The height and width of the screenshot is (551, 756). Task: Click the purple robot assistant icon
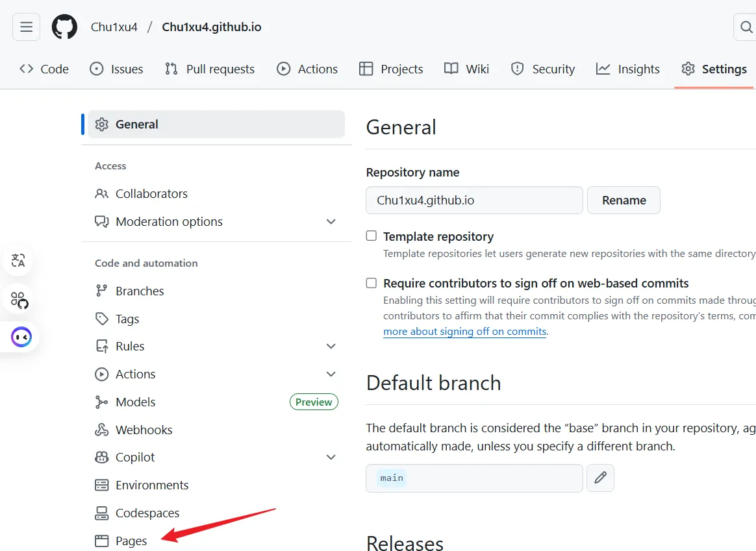point(20,337)
